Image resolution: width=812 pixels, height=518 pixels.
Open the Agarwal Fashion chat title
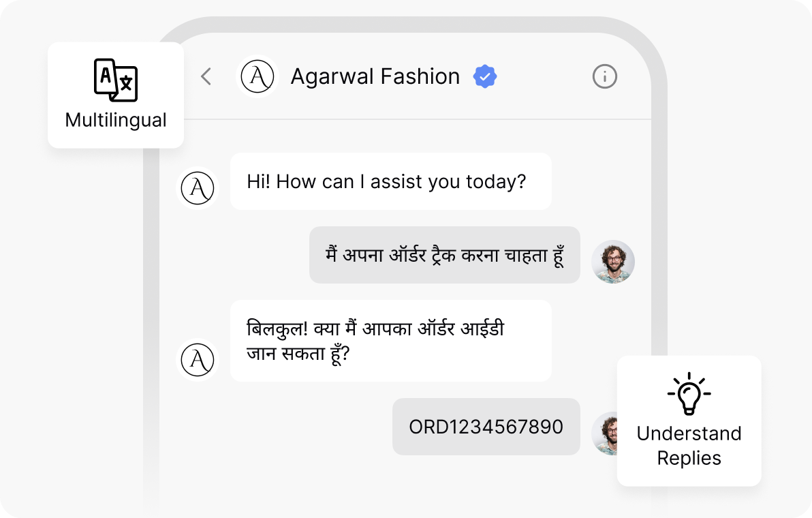(375, 76)
